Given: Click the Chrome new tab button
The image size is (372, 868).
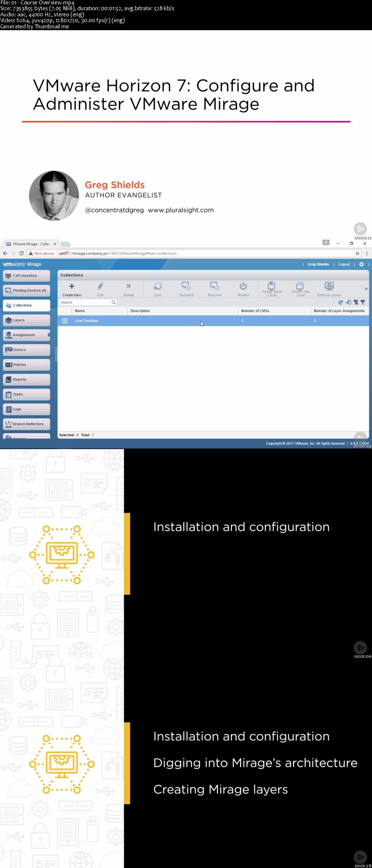Looking at the screenshot, I should coord(65,244).
